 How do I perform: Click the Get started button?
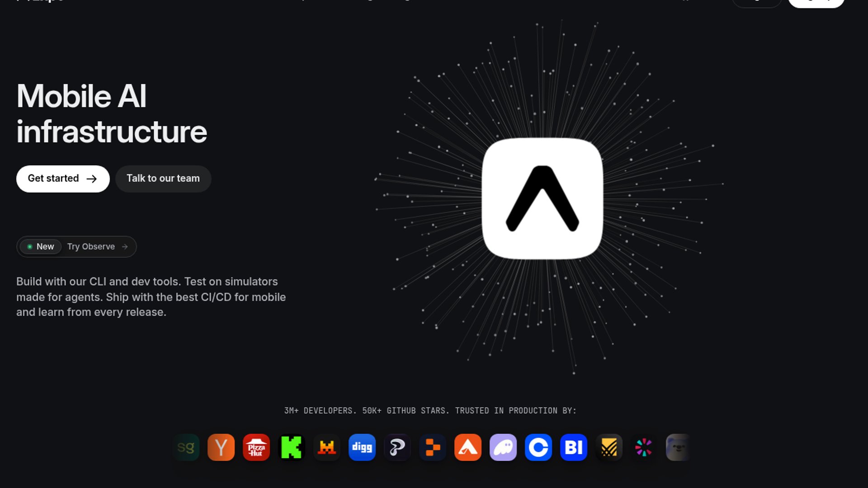click(x=63, y=179)
